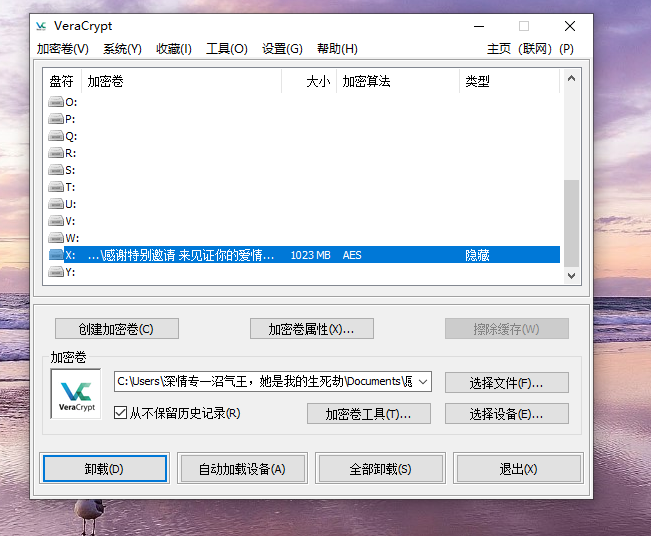Click 选择文件(F)... button
Image resolution: width=651 pixels, height=536 pixels.
507,382
